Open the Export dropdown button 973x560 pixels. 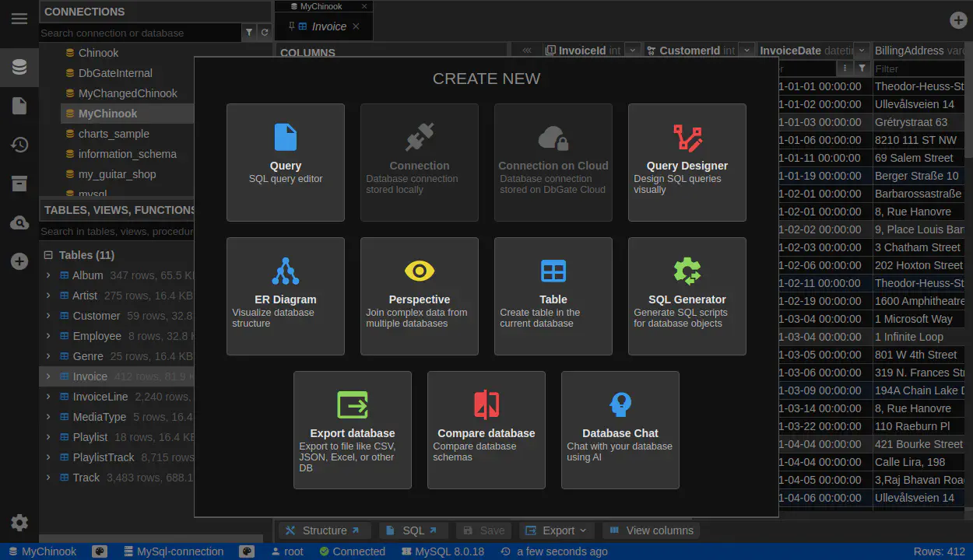(x=557, y=530)
